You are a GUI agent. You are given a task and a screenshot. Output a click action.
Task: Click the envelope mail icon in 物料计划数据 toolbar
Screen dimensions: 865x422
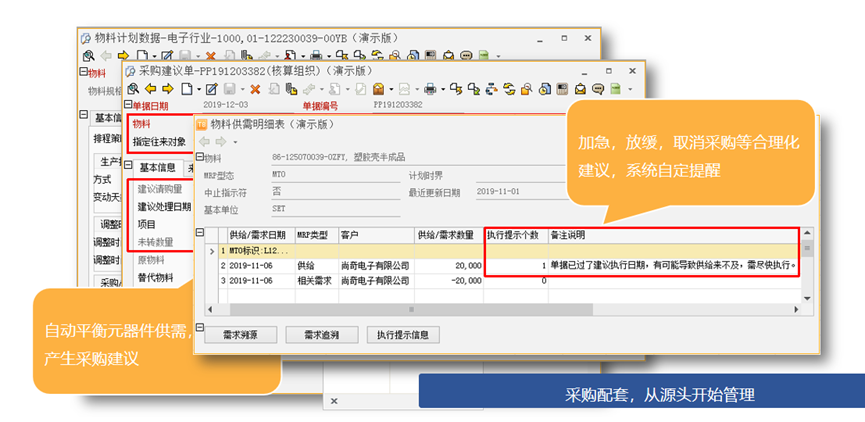[448, 56]
